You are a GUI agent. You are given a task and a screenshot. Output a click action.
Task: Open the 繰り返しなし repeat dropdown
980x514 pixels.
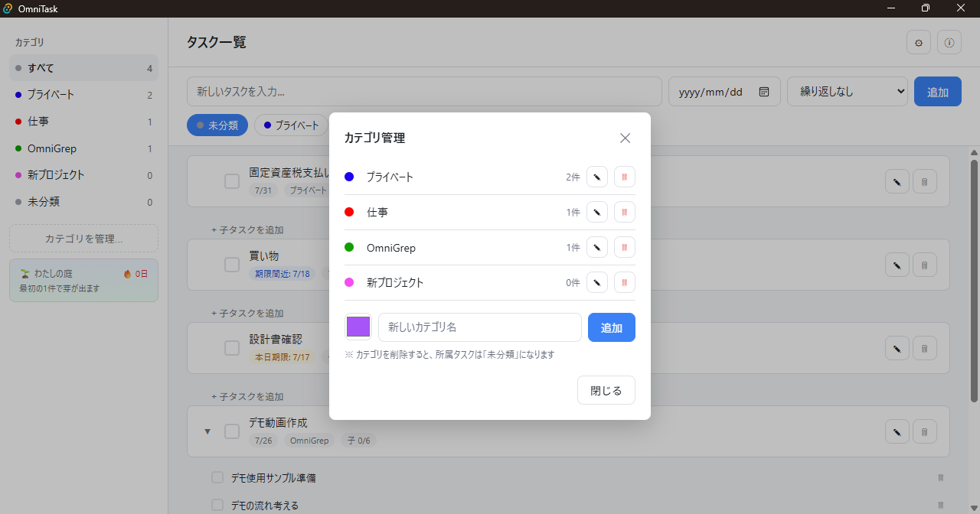[x=848, y=91]
